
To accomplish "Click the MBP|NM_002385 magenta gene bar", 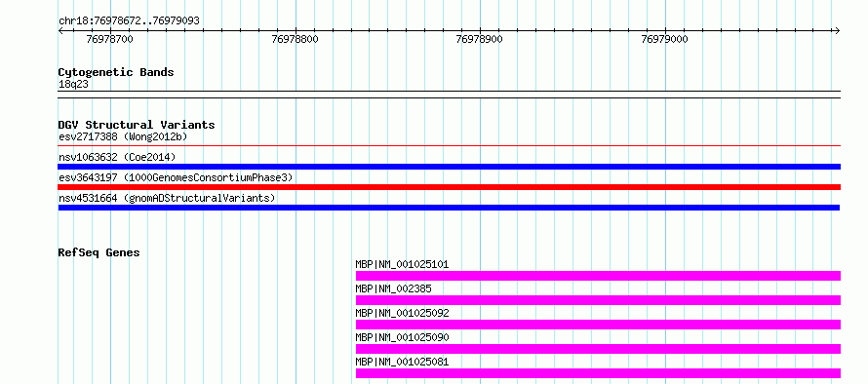I will click(x=598, y=300).
